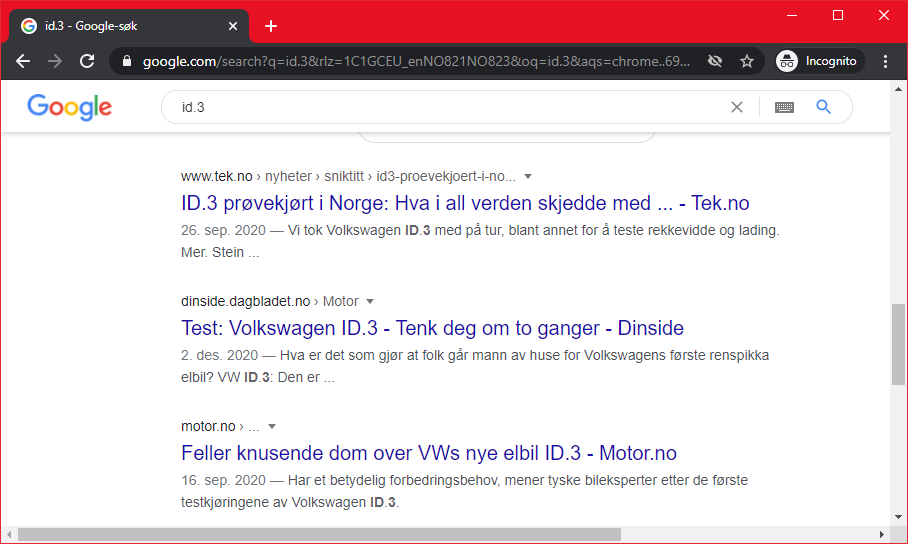908x544 pixels.
Task: Click the scroll up arrow
Action: click(x=898, y=89)
